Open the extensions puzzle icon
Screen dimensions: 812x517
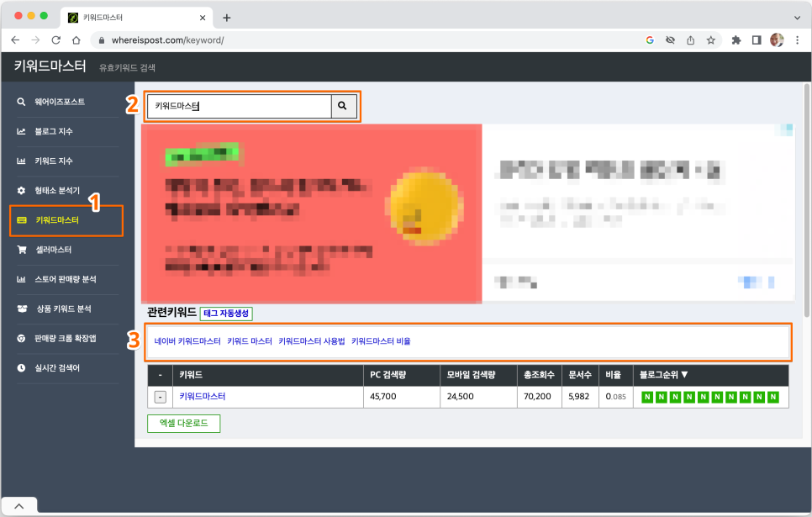click(736, 40)
